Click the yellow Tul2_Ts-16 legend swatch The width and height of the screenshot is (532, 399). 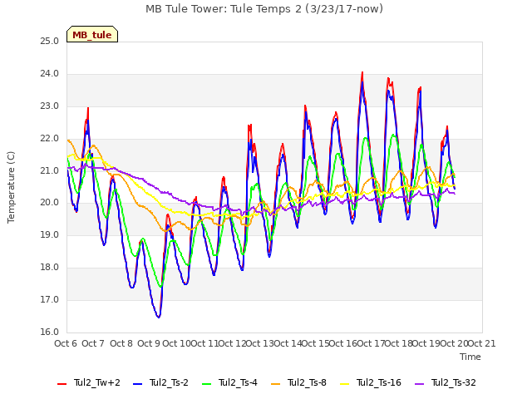pos(344,384)
